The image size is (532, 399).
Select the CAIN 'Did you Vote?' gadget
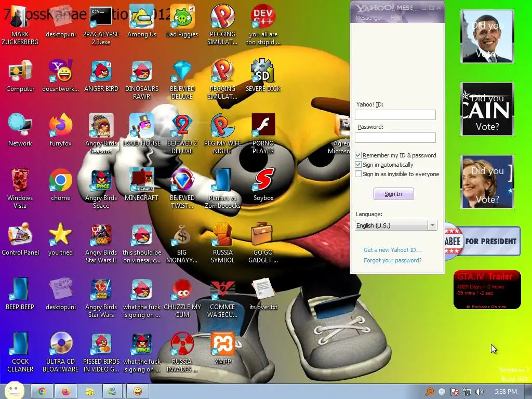click(x=487, y=109)
